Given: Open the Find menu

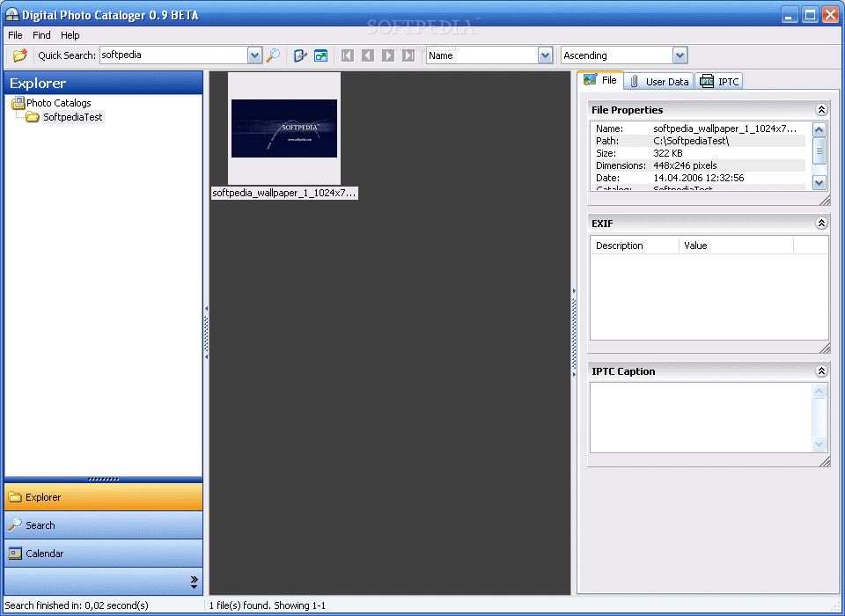Looking at the screenshot, I should 41,35.
